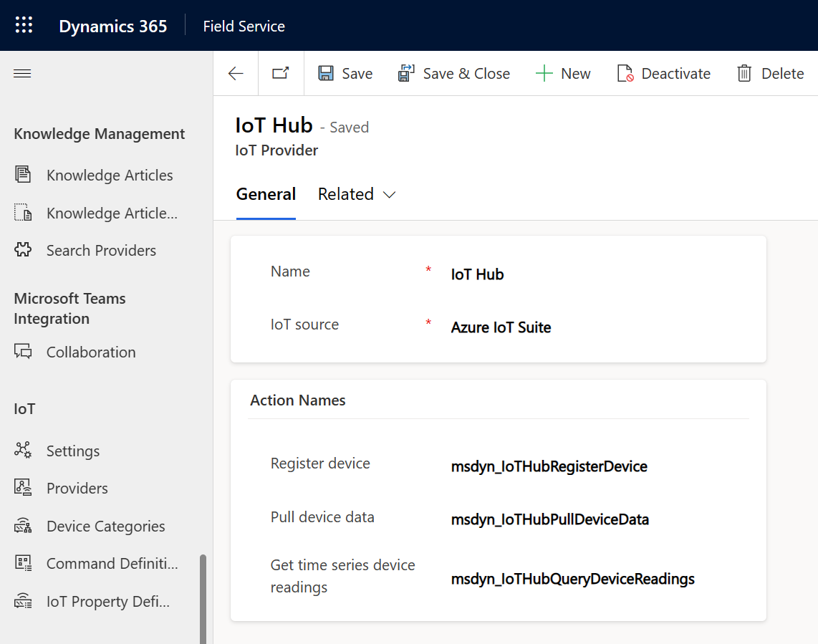Viewport: 818px width, 644px height.
Task: Click the IoT group heading in sidebar
Action: coord(24,408)
